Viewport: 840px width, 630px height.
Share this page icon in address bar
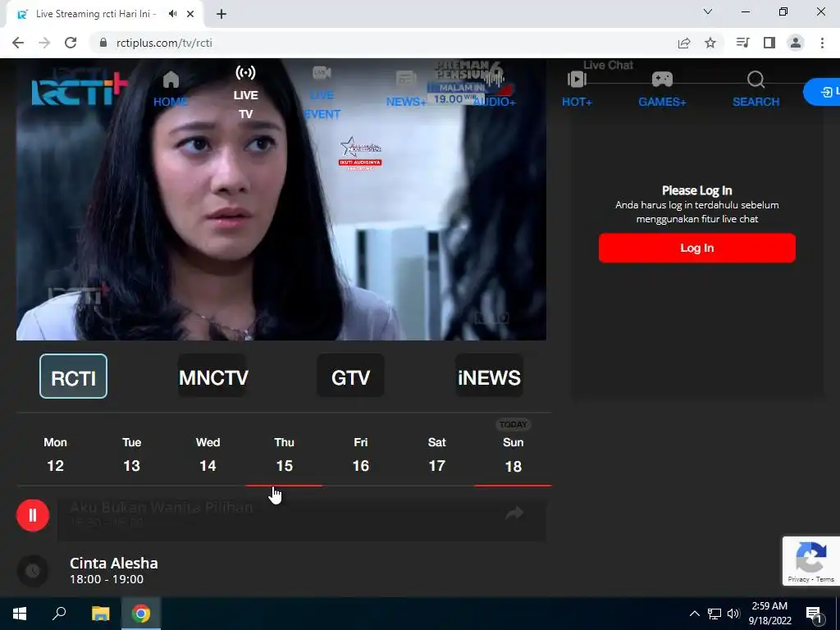click(x=684, y=43)
